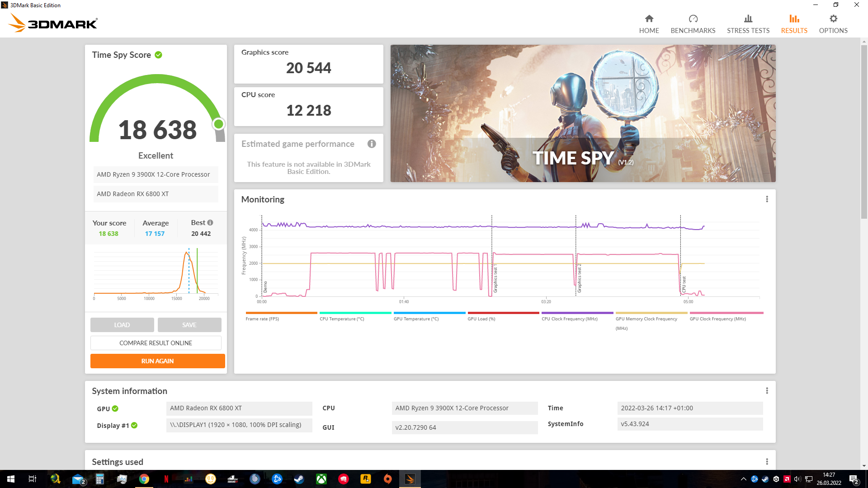This screenshot has height=488, width=868.
Task: Open the Monitoring panel three-dot menu
Action: (x=767, y=199)
